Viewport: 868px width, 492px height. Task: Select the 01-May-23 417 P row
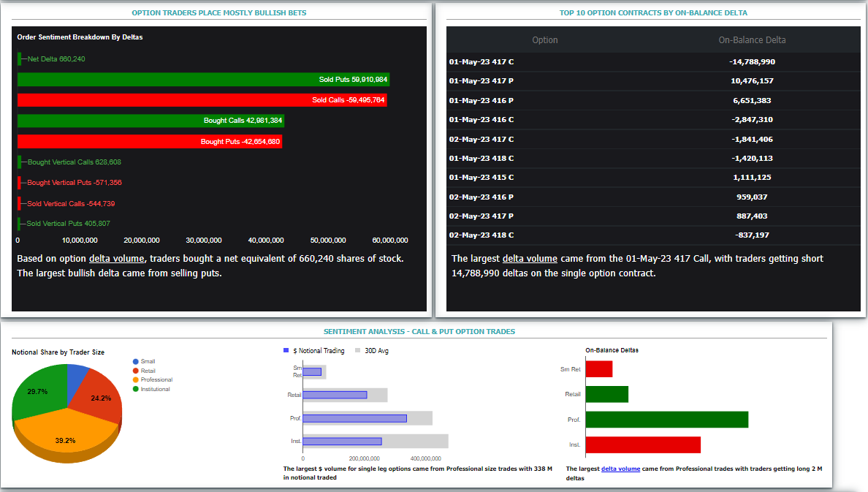click(653, 81)
